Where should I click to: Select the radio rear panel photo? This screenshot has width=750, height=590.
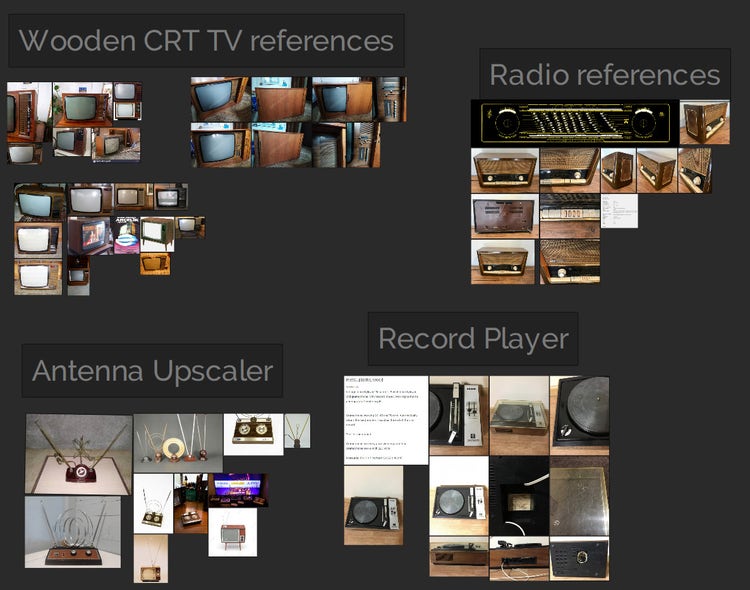[505, 216]
